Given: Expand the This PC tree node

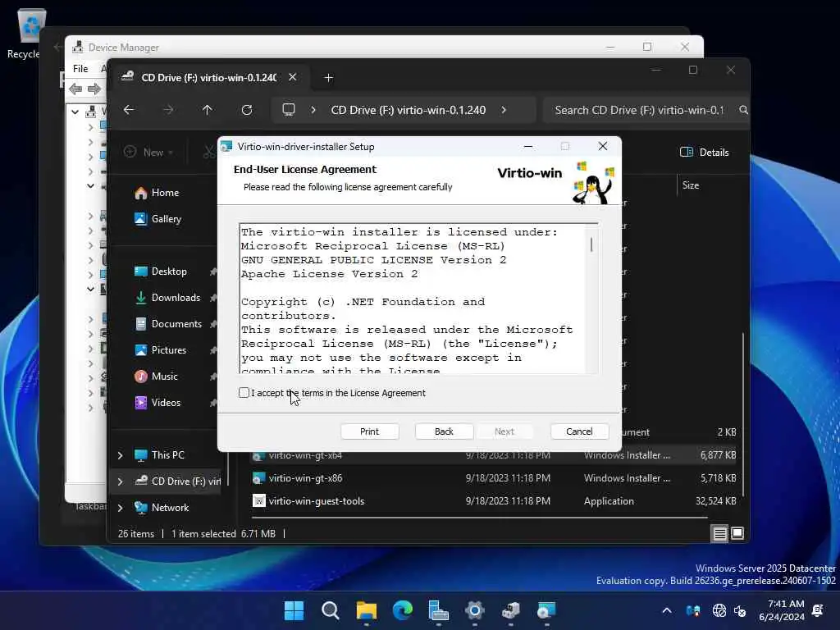Looking at the screenshot, I should click(120, 455).
